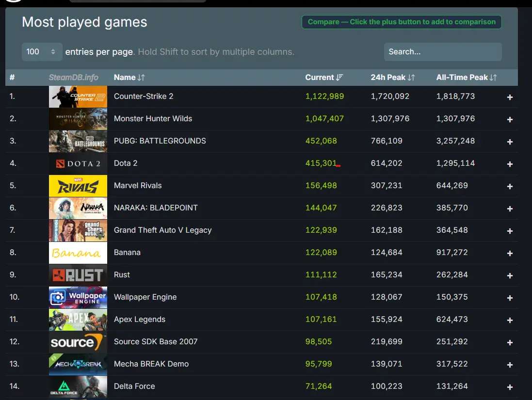
Task: Select current players value 415,301
Action: pyautogui.click(x=321, y=163)
